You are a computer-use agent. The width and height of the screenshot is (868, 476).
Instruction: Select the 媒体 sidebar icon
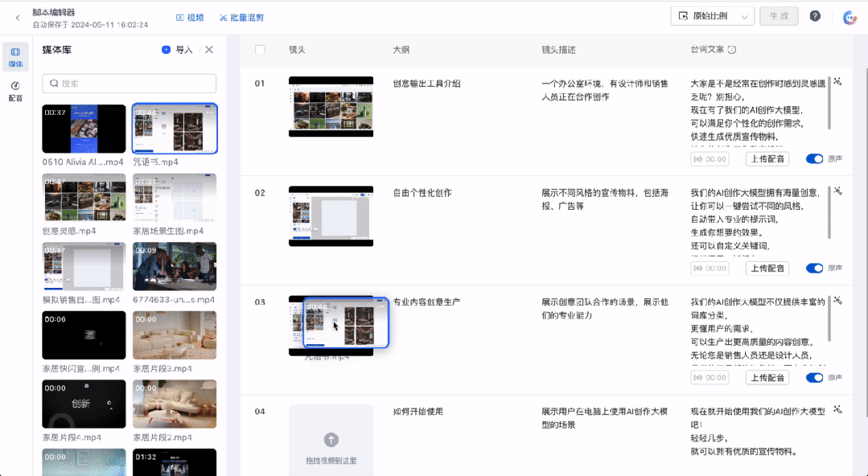click(15, 57)
